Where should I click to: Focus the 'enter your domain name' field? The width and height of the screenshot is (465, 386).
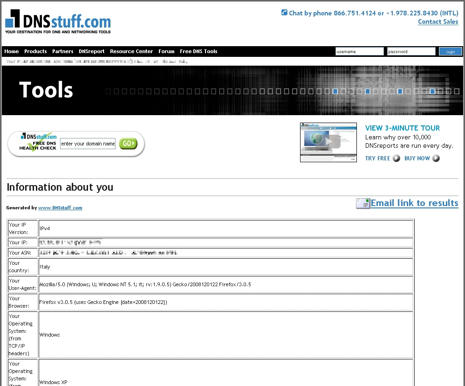tap(88, 144)
